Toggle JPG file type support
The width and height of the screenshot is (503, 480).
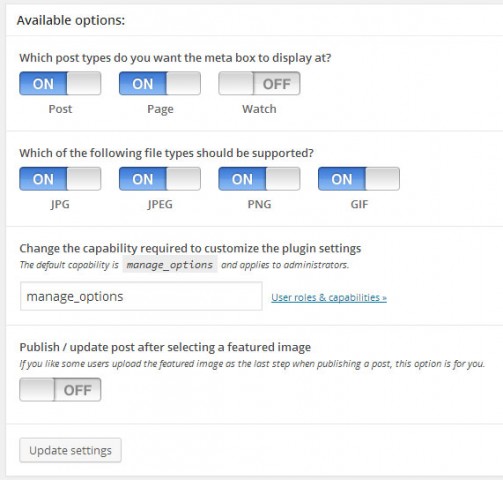[x=60, y=179]
